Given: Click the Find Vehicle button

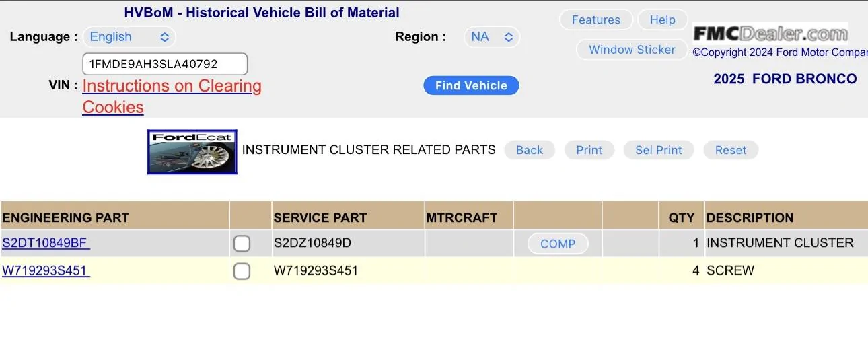Looking at the screenshot, I should 471,85.
